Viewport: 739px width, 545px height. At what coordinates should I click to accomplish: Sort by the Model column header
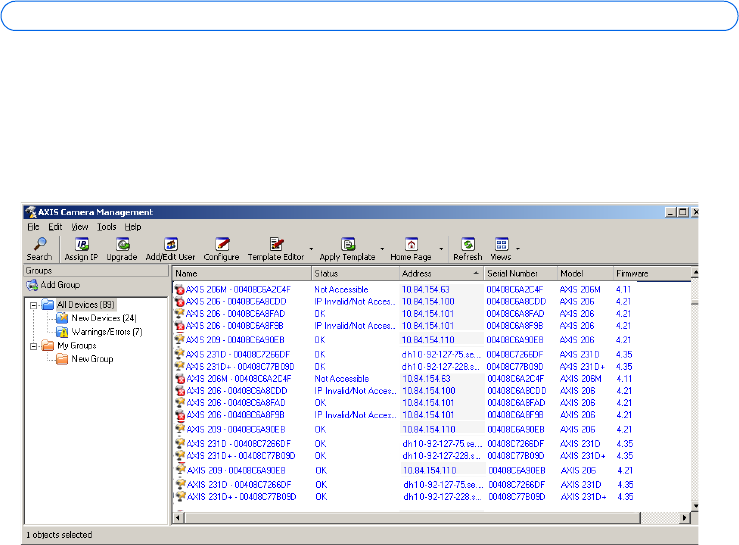(585, 273)
